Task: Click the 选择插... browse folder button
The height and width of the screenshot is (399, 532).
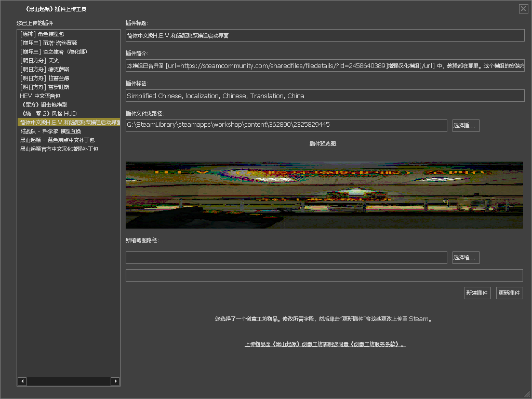Action: click(x=466, y=126)
